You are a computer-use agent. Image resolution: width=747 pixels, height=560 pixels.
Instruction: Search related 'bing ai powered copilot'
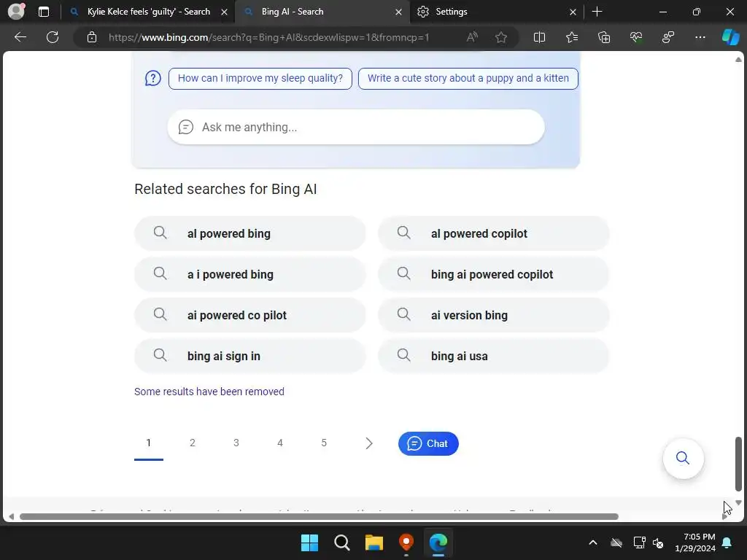pyautogui.click(x=494, y=274)
